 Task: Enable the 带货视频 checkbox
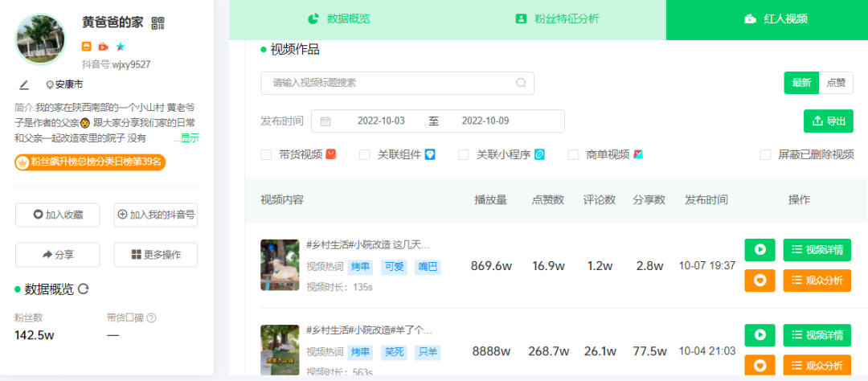pyautogui.click(x=266, y=154)
